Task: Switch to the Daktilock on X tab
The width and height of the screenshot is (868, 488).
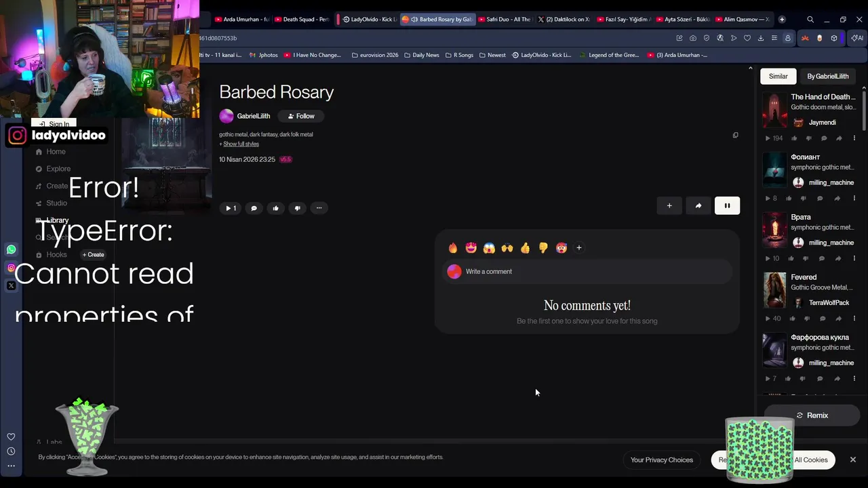Action: 564,19
